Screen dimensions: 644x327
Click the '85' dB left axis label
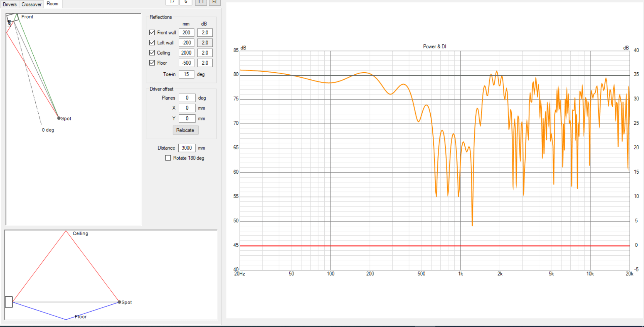pos(236,50)
